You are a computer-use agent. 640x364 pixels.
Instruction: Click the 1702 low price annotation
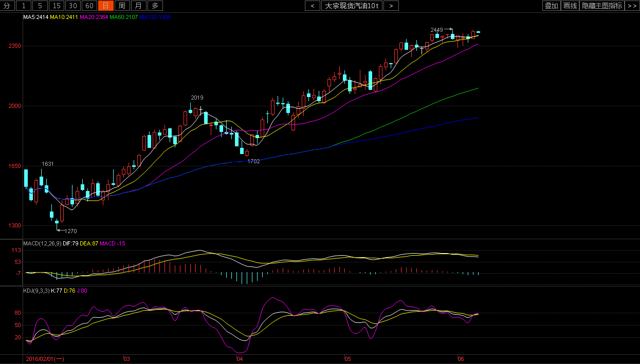253,161
